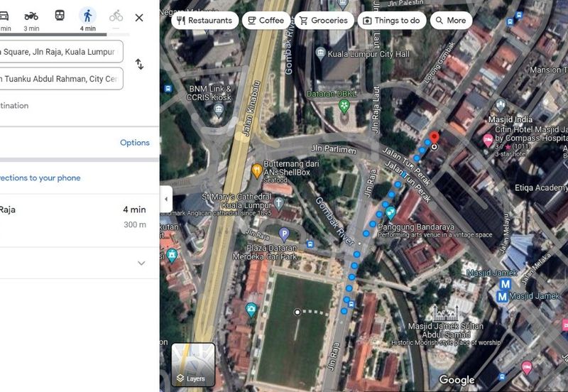Image resolution: width=568 pixels, height=392 pixels.
Task: Click the Plaza Dataran Merdeka parking icon
Action: 284,234
